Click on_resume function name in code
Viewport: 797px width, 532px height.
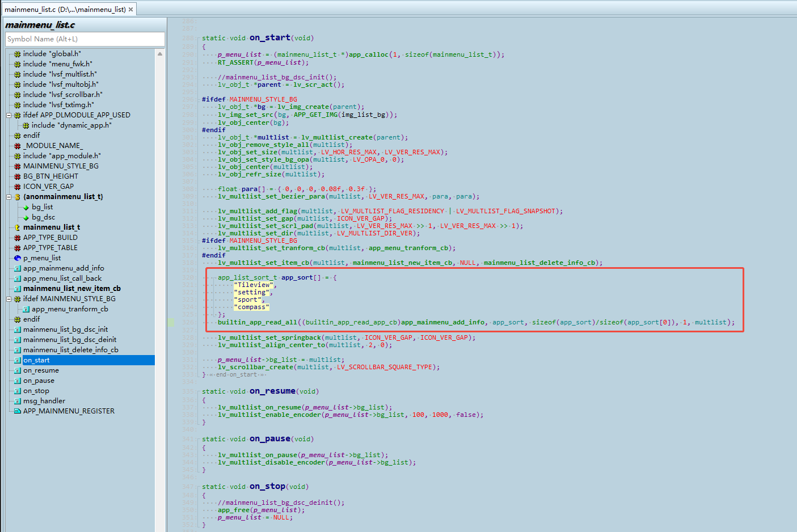coord(272,391)
